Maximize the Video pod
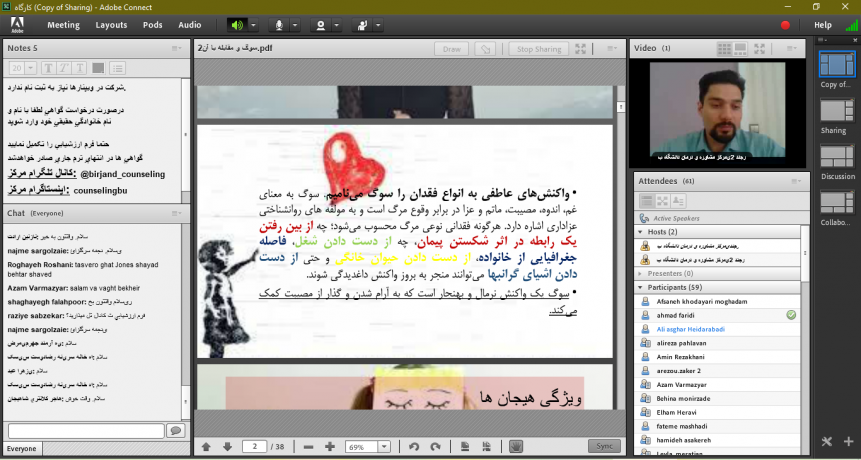861x460 pixels. coord(759,49)
